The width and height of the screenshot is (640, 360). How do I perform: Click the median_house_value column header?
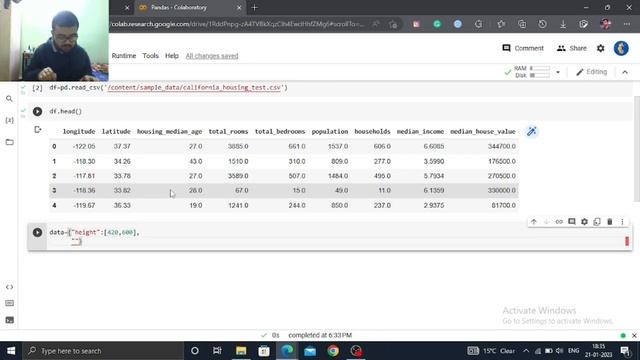pyautogui.click(x=483, y=131)
